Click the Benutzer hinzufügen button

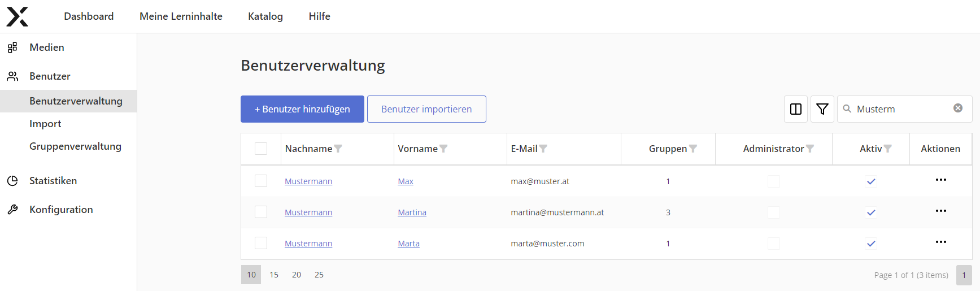point(302,109)
